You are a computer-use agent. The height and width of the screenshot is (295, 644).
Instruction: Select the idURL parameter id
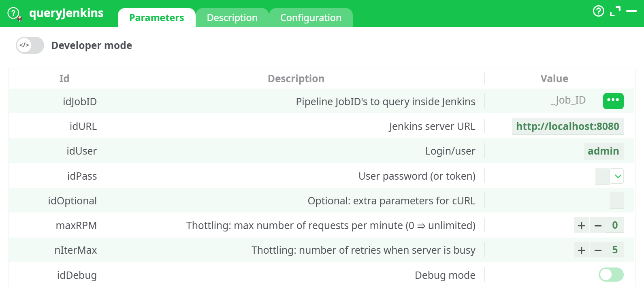point(83,126)
